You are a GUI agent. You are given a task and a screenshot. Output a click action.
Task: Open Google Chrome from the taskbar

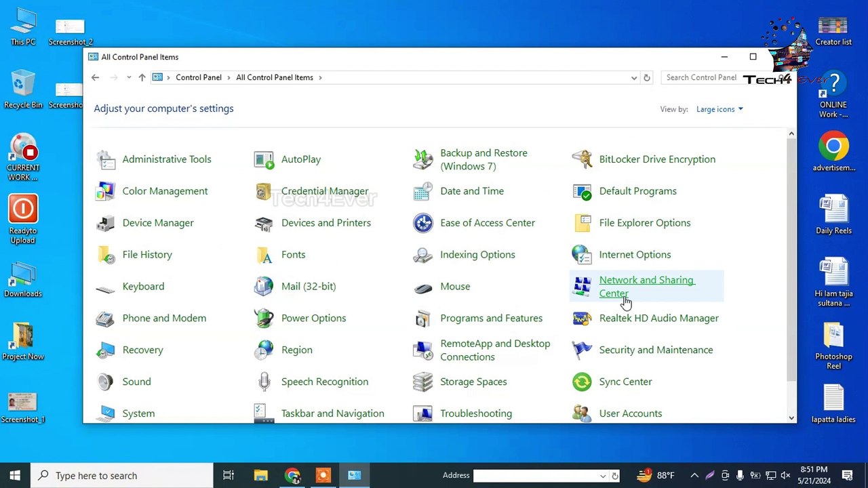pos(292,475)
